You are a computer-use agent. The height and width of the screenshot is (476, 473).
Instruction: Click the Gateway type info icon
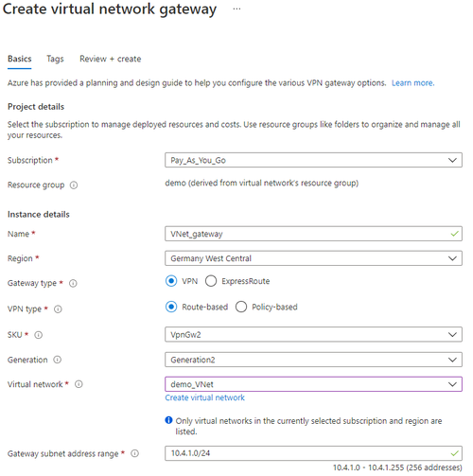pyautogui.click(x=73, y=283)
